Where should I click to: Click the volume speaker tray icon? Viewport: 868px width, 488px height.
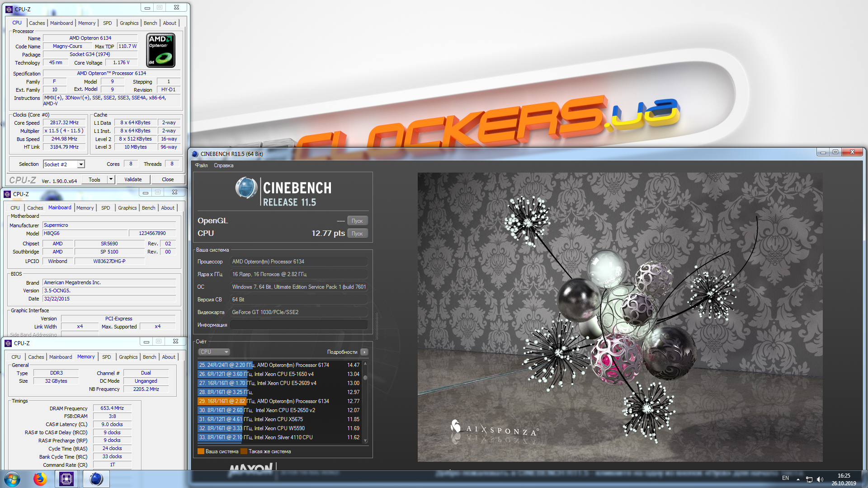[820, 479]
